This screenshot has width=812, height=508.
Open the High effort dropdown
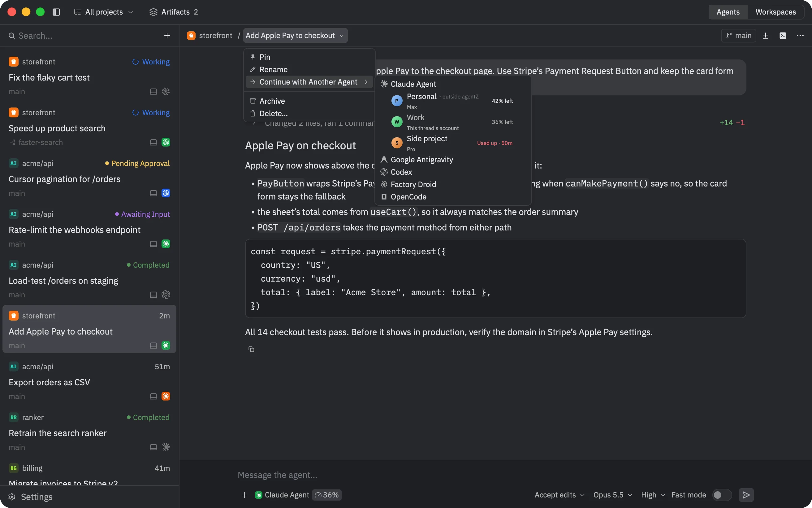(x=653, y=495)
